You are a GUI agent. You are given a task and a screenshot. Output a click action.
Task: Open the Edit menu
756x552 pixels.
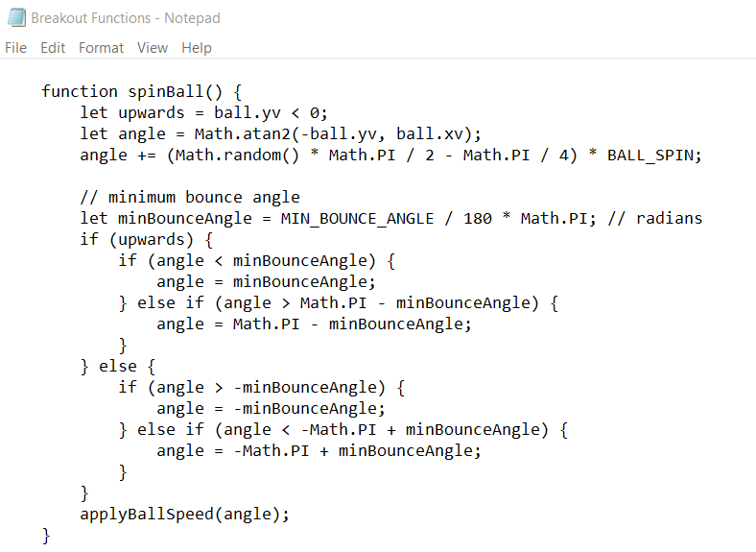tap(53, 48)
